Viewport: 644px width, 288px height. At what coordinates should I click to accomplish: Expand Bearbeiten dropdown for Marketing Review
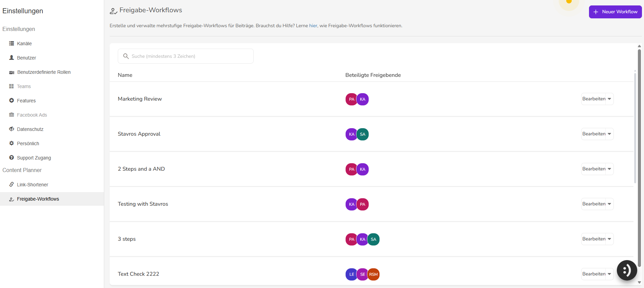pyautogui.click(x=609, y=99)
